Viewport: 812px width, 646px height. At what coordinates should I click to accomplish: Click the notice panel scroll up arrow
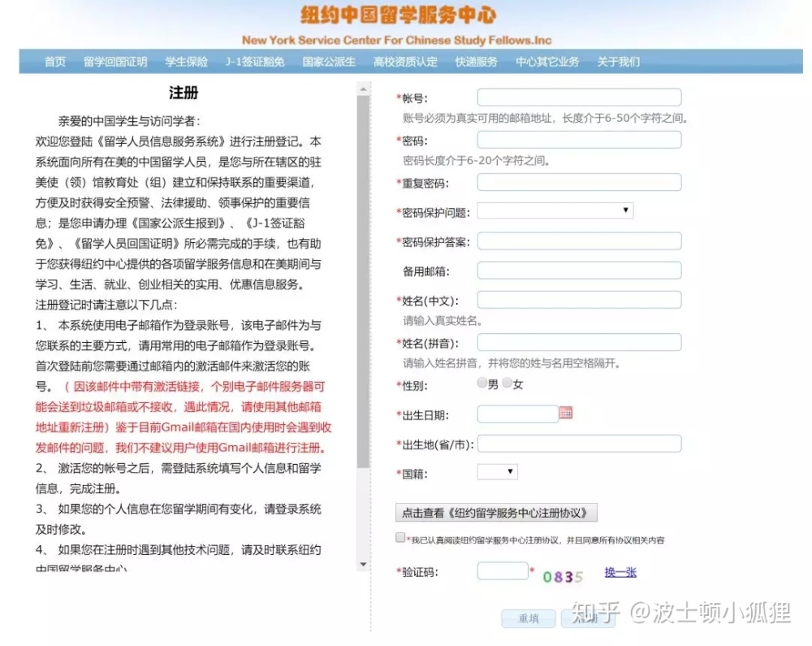coord(364,89)
